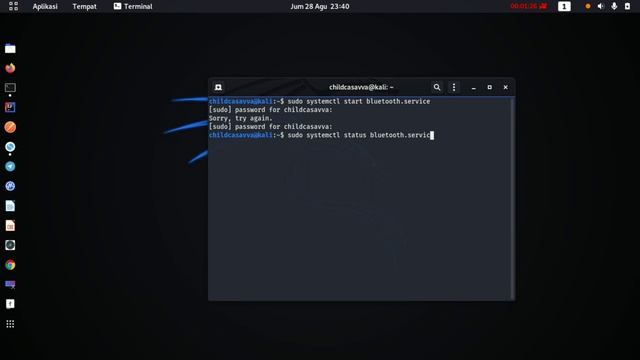This screenshot has height=360, width=640.
Task: Open a new tab with terminal's new-tab icon
Action: [x=218, y=87]
